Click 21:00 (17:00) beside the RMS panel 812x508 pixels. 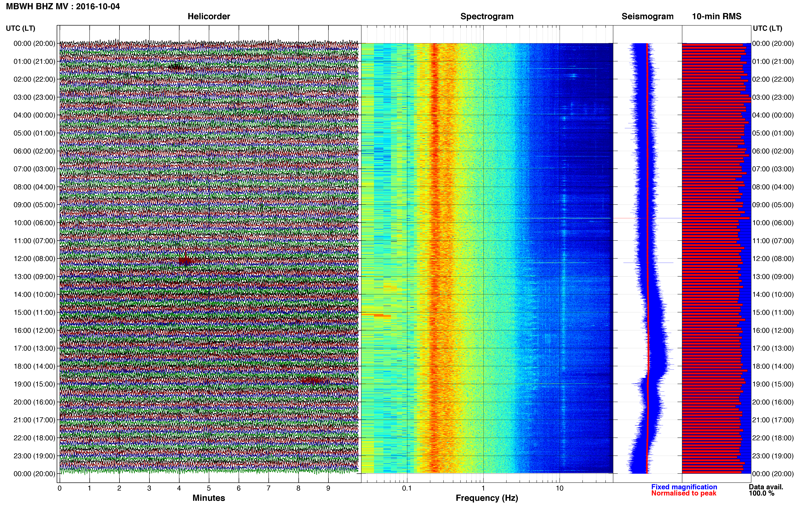coord(773,420)
